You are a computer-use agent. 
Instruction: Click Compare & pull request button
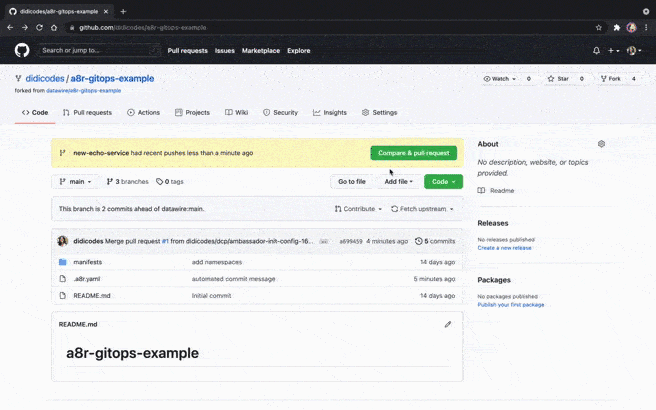(x=414, y=153)
